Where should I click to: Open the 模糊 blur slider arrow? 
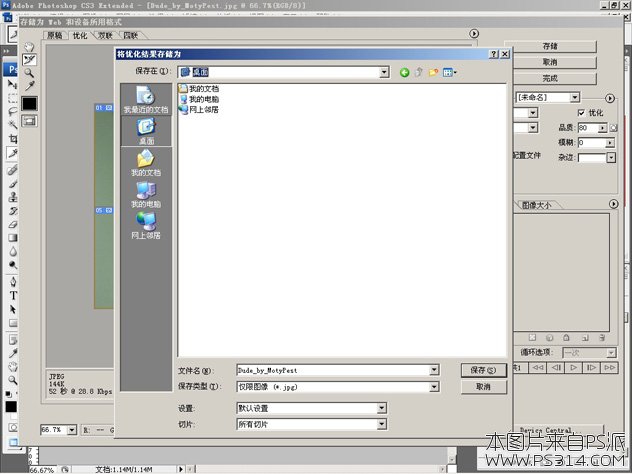[x=610, y=143]
